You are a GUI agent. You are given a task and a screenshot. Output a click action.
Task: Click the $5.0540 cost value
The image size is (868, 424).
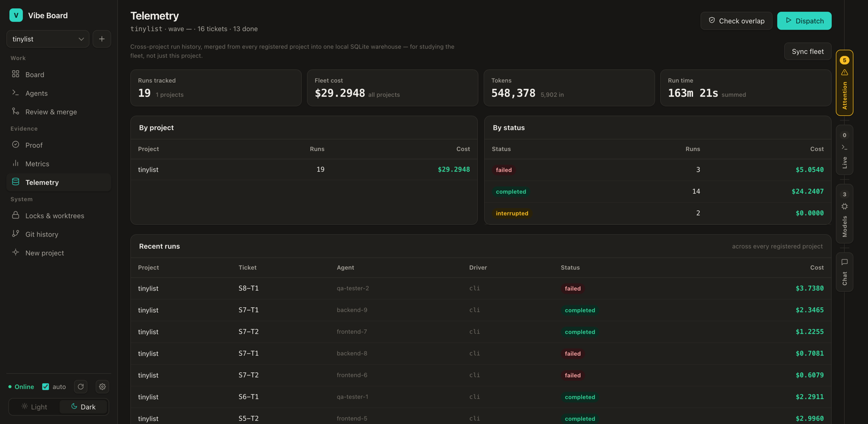pos(810,170)
